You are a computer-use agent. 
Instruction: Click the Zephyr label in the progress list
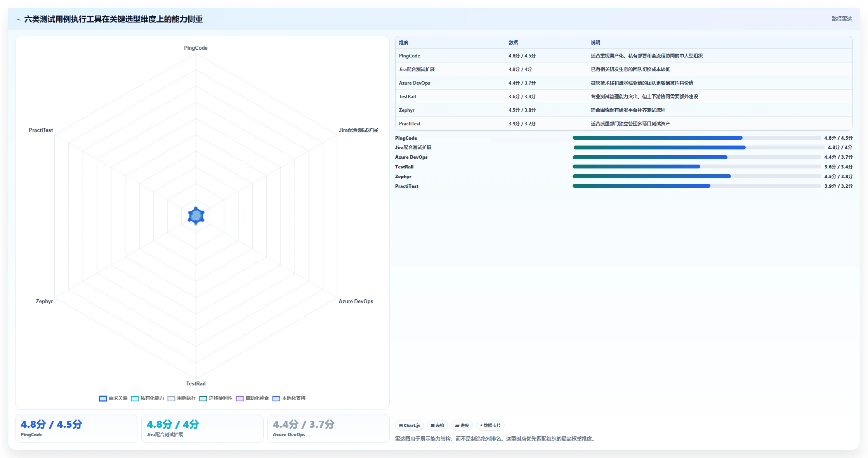pyautogui.click(x=403, y=177)
